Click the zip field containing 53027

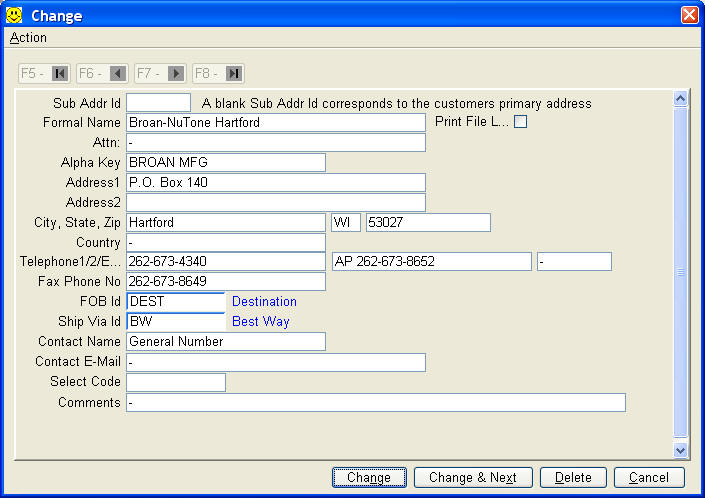click(x=428, y=222)
